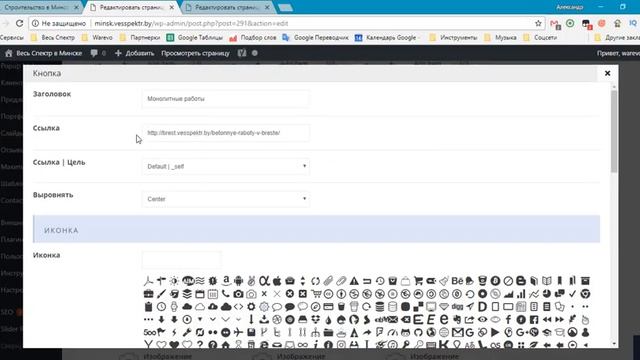The image size is (640, 360).
Task: Open the 'Соцсети' bookmarks folder
Action: [x=540, y=38]
